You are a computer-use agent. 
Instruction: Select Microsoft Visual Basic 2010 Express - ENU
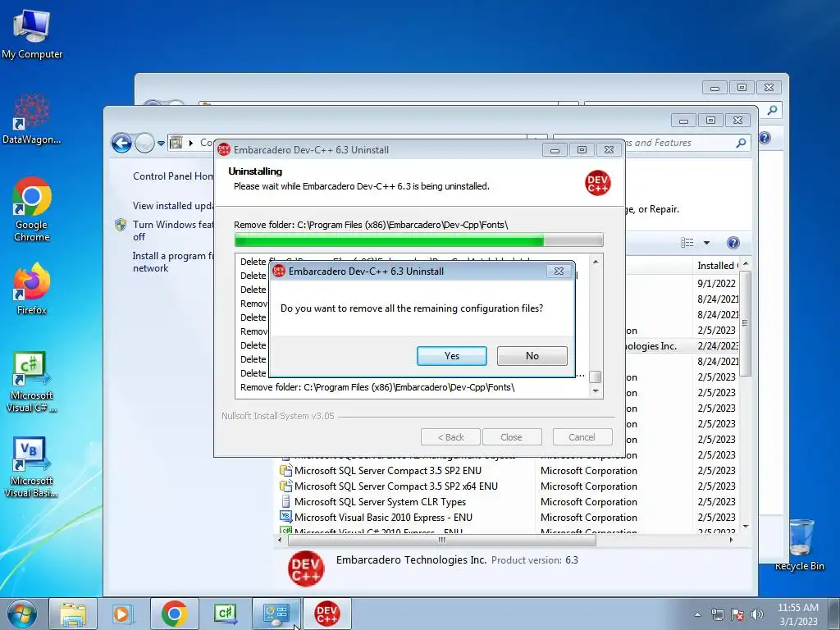click(x=383, y=517)
